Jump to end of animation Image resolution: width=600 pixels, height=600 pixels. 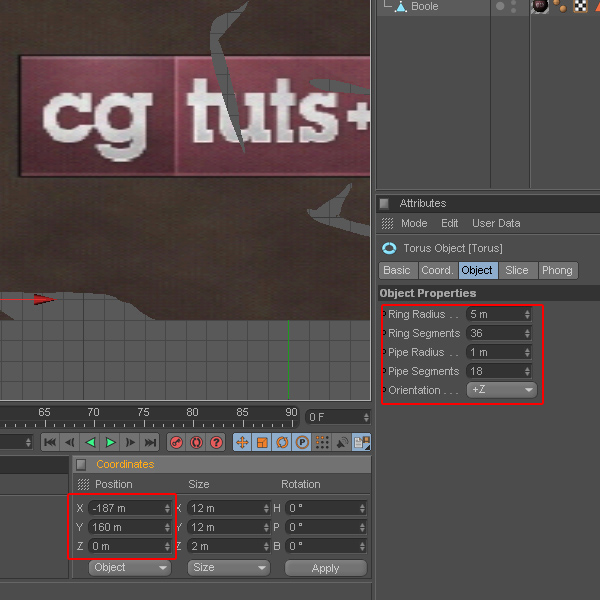click(150, 443)
